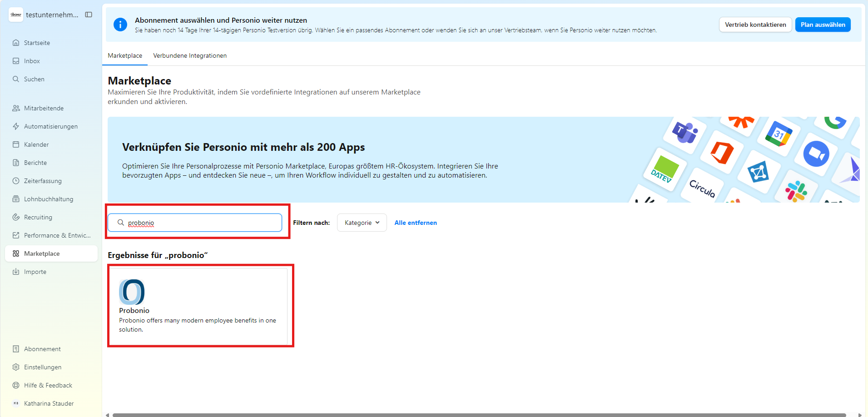Viewport: 868px width, 417px height.
Task: Click the probonio search input field
Action: coord(195,223)
